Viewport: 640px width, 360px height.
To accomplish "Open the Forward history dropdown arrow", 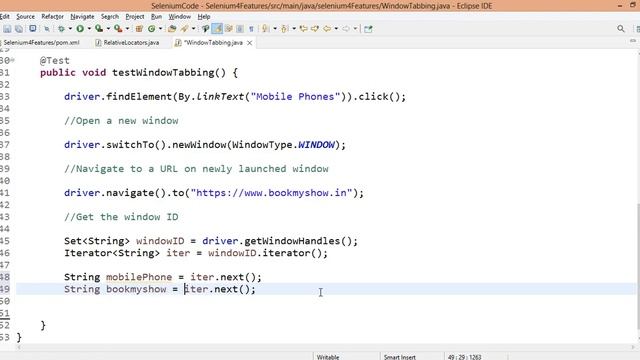I will pyautogui.click(x=356, y=29).
